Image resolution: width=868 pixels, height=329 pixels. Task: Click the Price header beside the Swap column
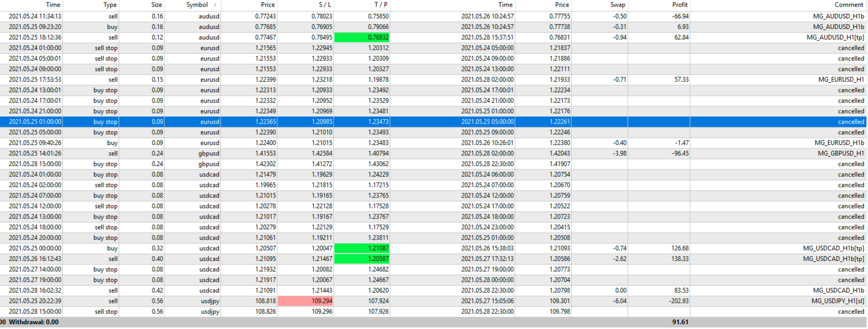tap(562, 5)
